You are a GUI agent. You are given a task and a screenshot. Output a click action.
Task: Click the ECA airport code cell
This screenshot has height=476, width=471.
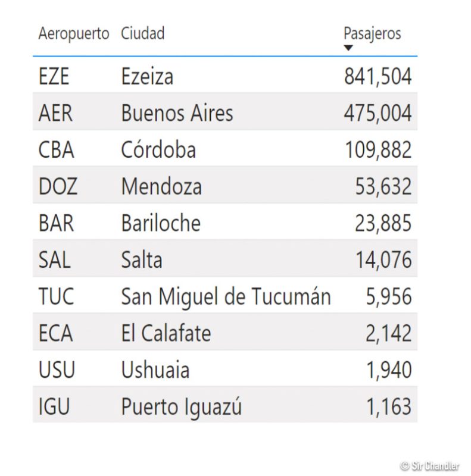click(x=55, y=333)
